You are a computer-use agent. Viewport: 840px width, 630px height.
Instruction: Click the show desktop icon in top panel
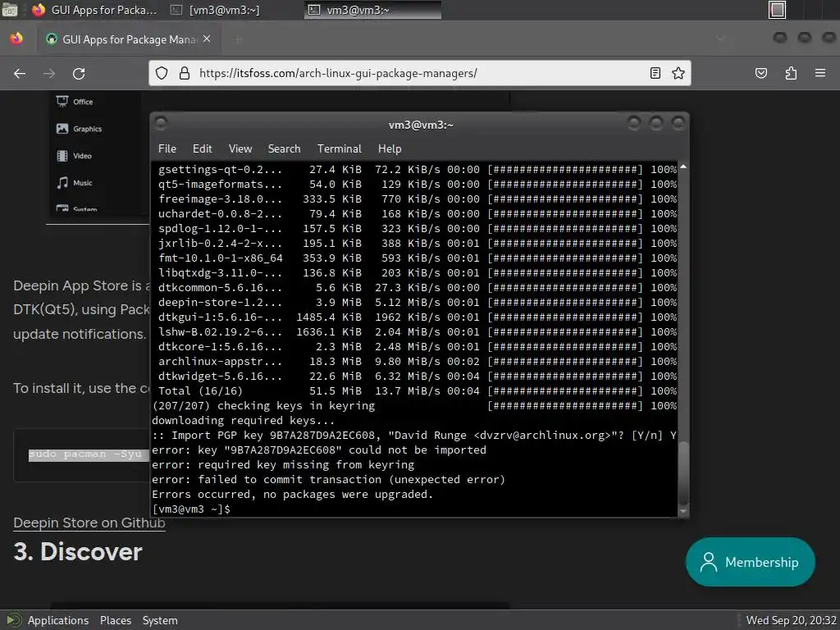[x=10, y=9]
